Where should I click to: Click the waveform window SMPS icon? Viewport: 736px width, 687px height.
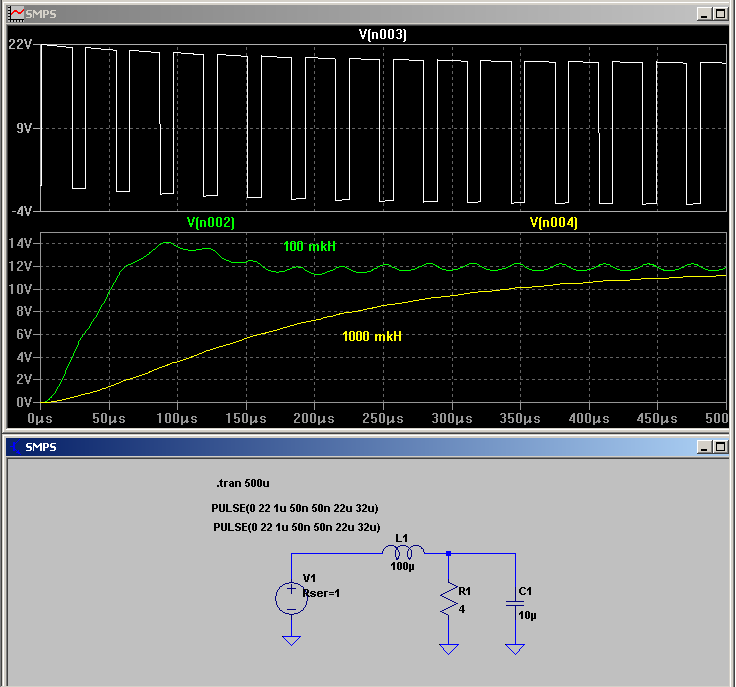16,14
